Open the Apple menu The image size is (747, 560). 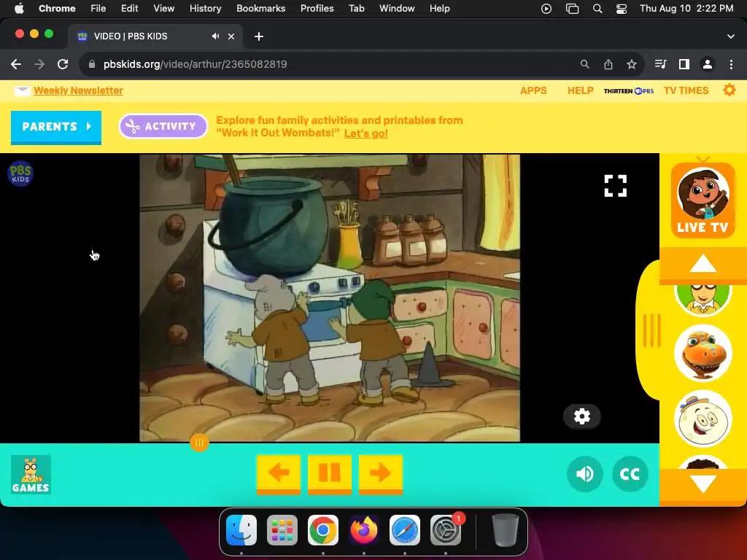[x=19, y=8]
